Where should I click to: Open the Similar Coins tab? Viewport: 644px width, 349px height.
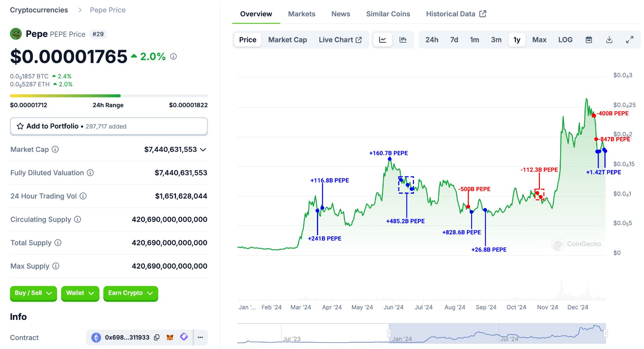pyautogui.click(x=388, y=14)
